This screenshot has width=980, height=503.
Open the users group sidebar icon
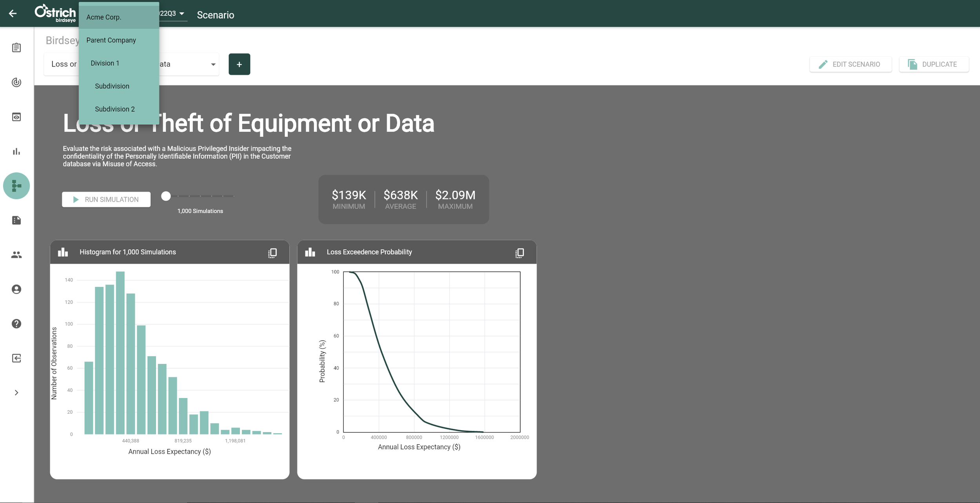click(16, 255)
